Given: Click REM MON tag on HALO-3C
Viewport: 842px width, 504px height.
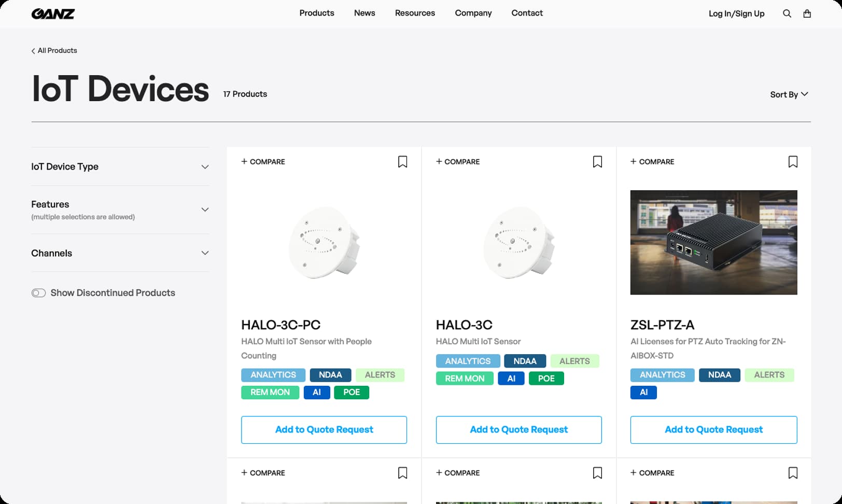Looking at the screenshot, I should [x=465, y=379].
